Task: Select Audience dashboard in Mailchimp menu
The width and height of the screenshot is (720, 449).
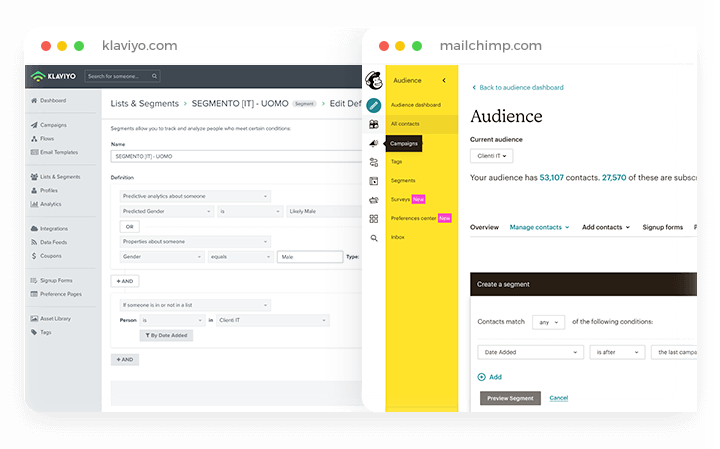Action: [416, 105]
